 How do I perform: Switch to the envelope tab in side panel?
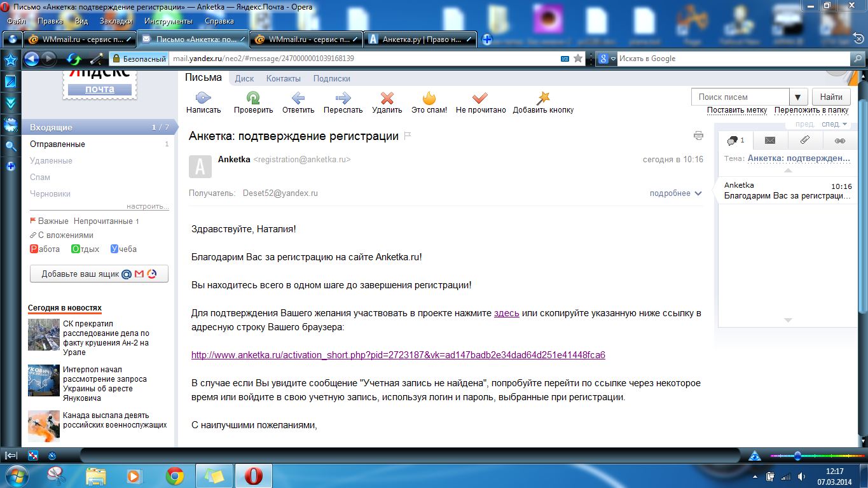[x=770, y=141]
